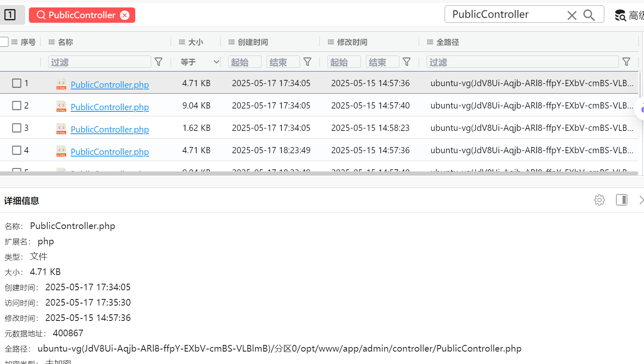
Task: Click the creation time 起始 field
Action: coord(244,62)
